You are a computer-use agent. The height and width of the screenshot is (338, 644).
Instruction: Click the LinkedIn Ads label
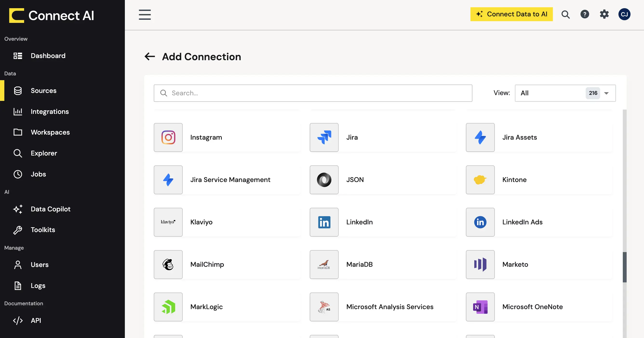point(523,222)
